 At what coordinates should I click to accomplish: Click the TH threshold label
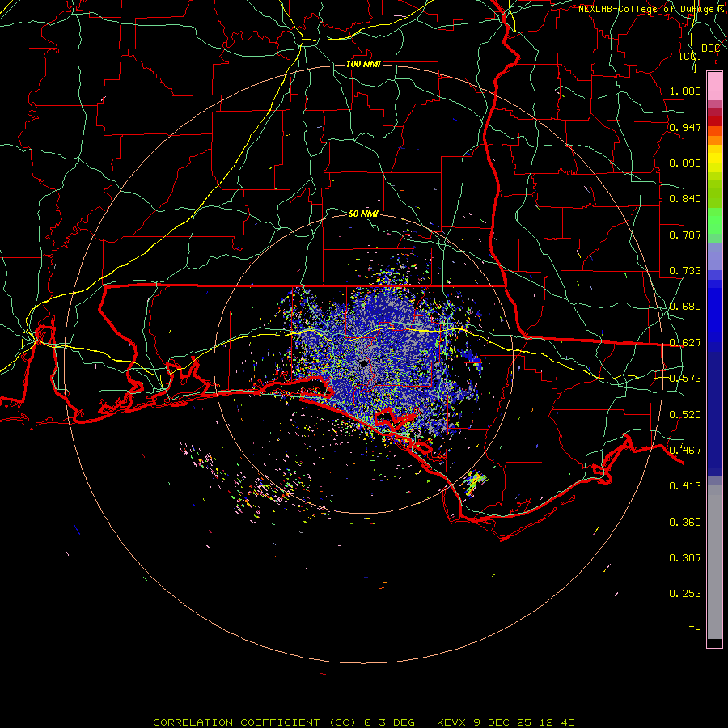coord(695,629)
